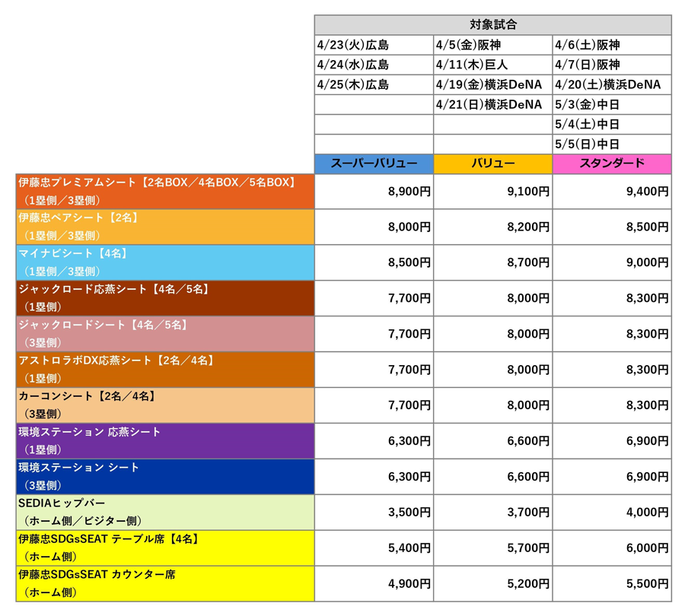Select the カーコンシート【2名/4名】 row label
Viewport: 685px width, 616px height.
pos(165,405)
